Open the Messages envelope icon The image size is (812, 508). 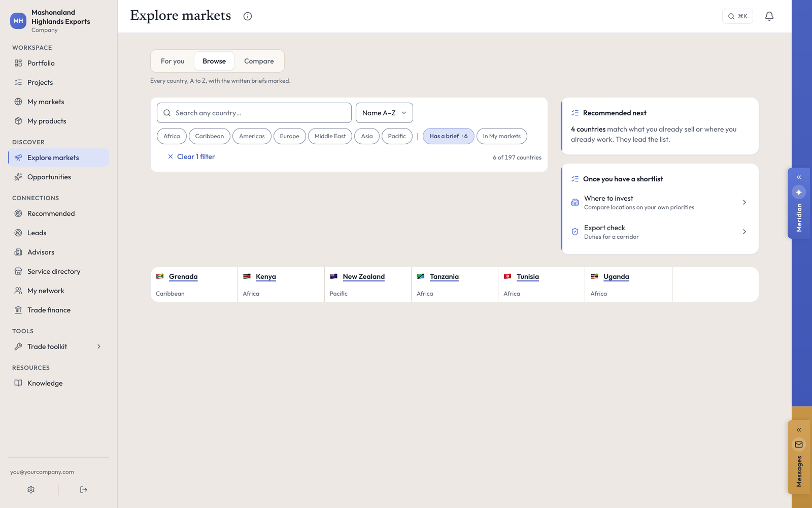coord(799,444)
